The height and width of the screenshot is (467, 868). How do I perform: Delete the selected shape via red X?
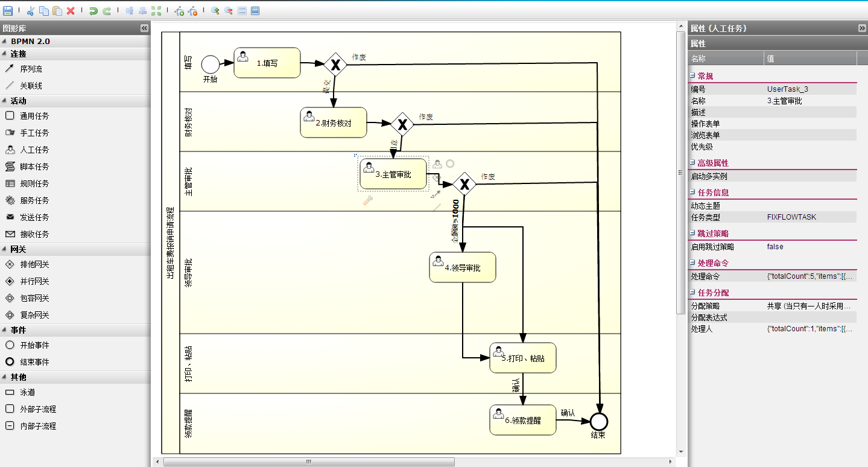click(x=71, y=10)
